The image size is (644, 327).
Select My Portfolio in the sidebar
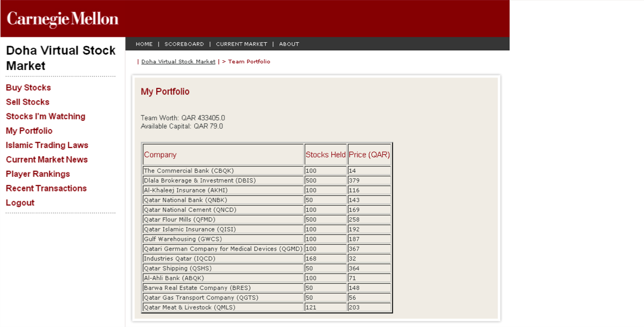(29, 131)
